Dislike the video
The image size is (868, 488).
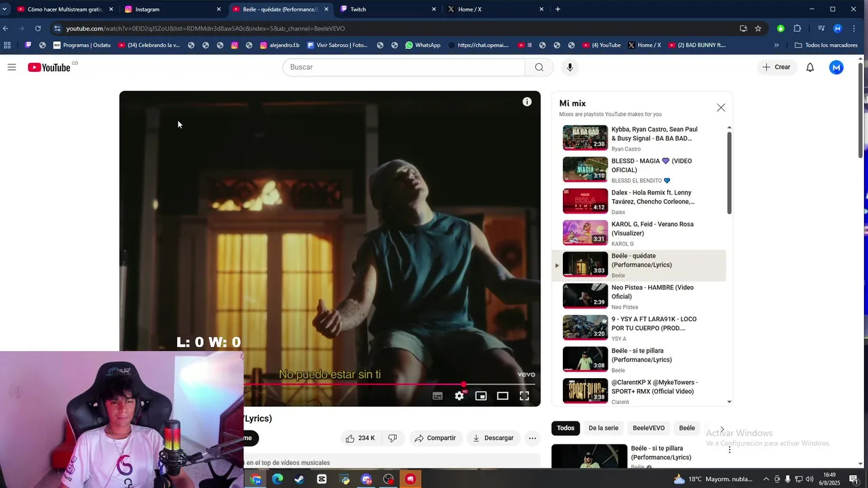click(x=392, y=438)
